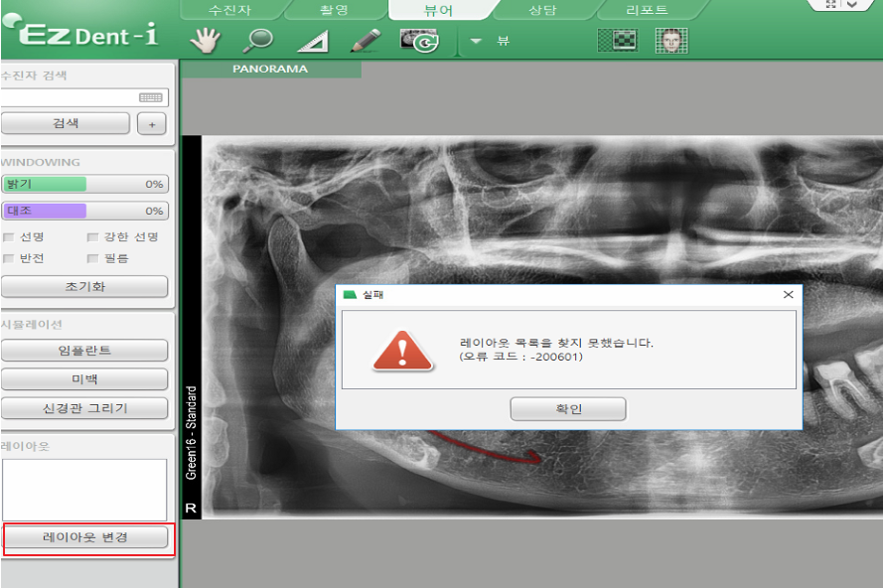Click the plus button beside 검색
Screen dimensions: 884x588
pos(151,123)
